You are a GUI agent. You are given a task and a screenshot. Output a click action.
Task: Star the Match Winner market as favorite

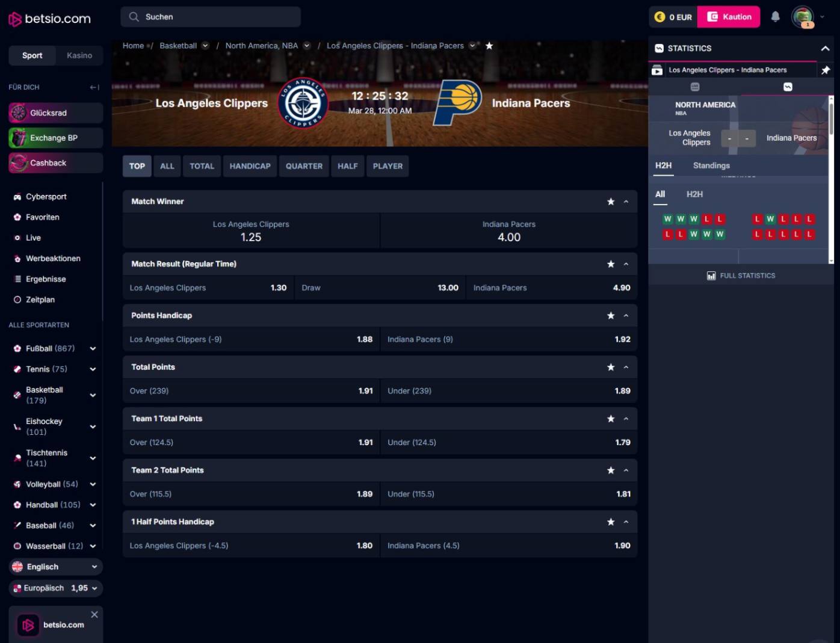[x=611, y=202]
